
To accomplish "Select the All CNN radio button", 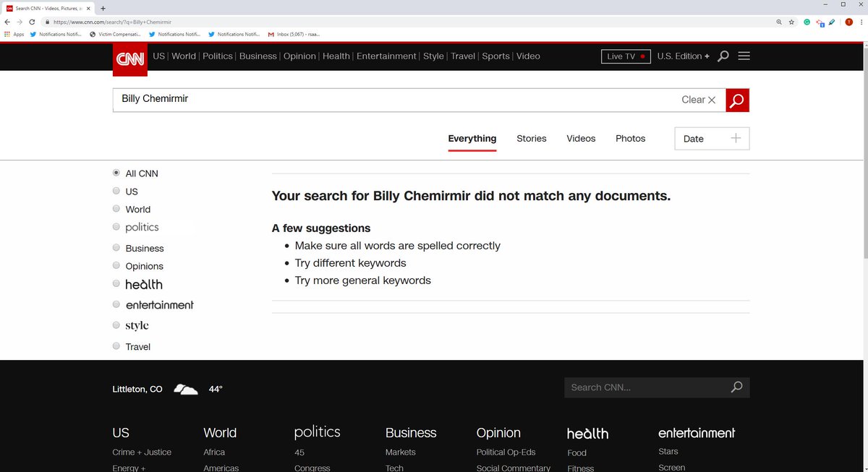I will pyautogui.click(x=116, y=173).
